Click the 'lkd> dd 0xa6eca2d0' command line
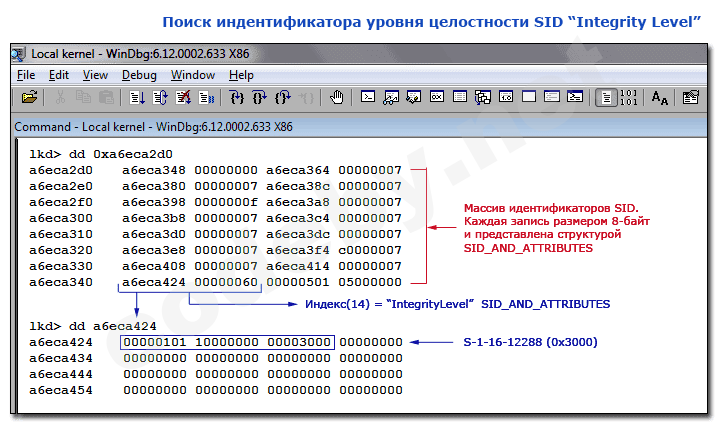The height and width of the screenshot is (425, 721). pos(101,154)
